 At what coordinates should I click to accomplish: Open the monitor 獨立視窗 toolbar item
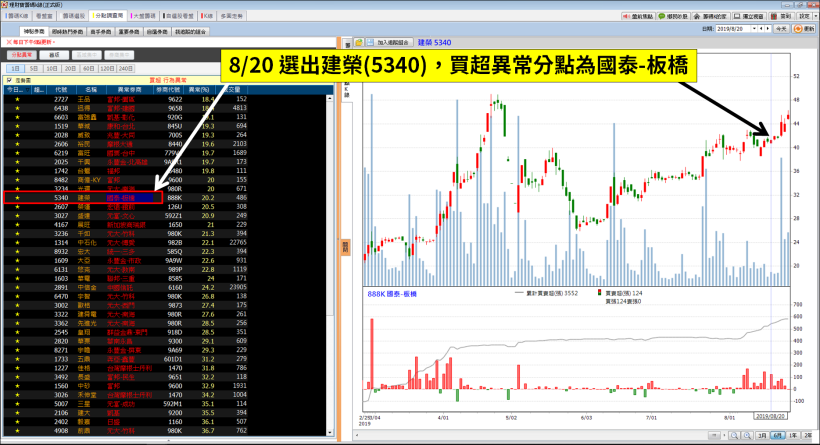[x=748, y=16]
